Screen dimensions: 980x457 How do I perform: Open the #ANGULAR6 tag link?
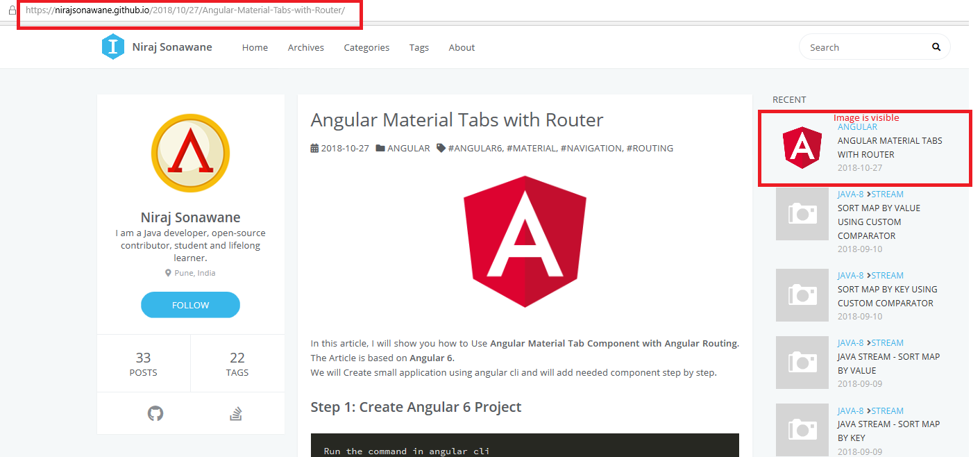coord(475,148)
